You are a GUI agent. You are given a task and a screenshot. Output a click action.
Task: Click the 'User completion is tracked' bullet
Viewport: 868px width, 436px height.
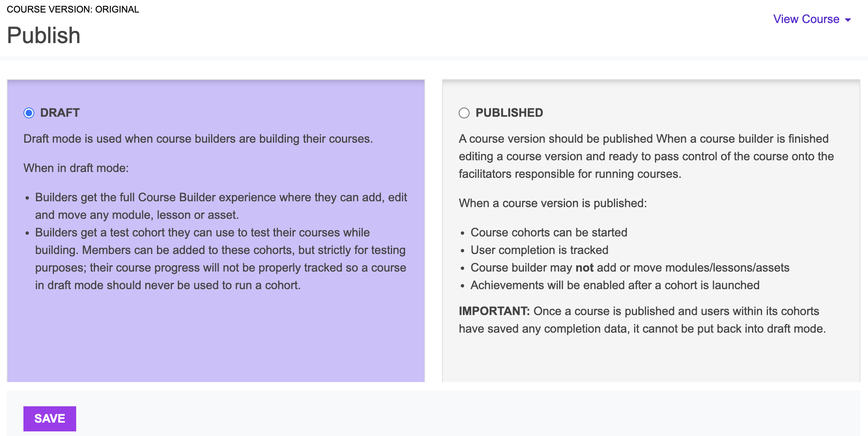(539, 250)
